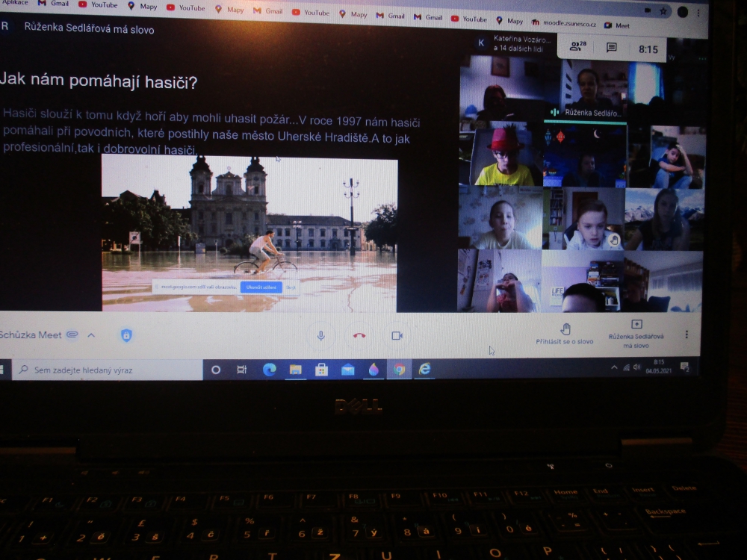Launch Microsoft Edge from the taskbar
This screenshot has width=747, height=560.
click(x=269, y=370)
